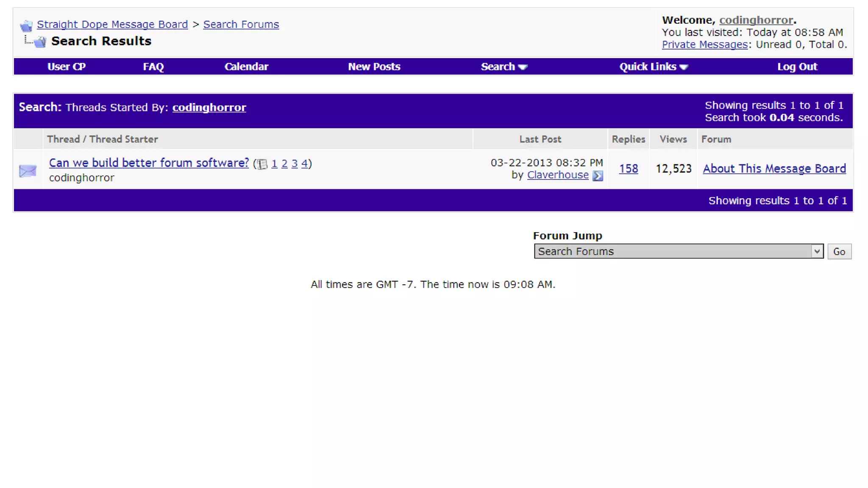Click the Search Results reload folder icon
The height and width of the screenshot is (488, 868).
[x=40, y=42]
